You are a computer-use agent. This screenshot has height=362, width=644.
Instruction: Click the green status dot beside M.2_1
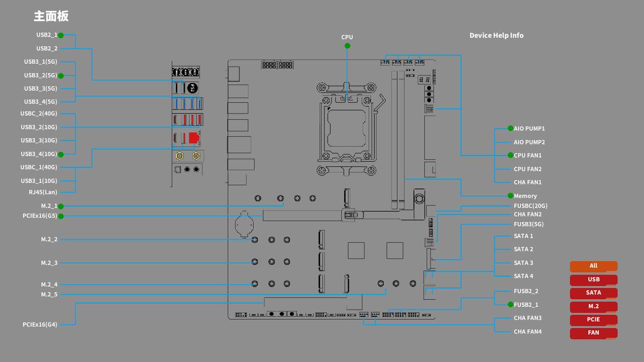pyautogui.click(x=61, y=206)
